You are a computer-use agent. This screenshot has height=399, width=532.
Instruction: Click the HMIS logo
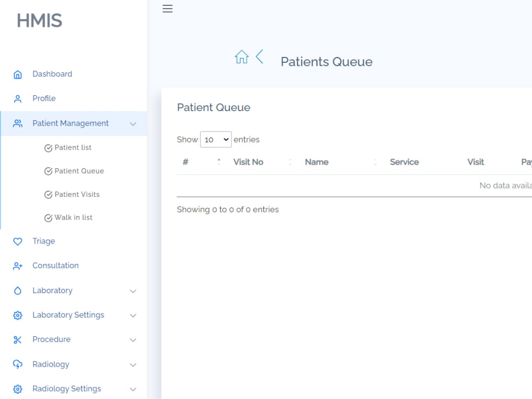pos(39,20)
